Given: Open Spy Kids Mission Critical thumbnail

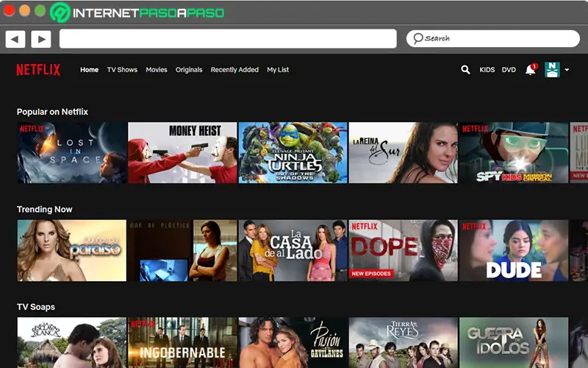Looking at the screenshot, I should (x=514, y=152).
